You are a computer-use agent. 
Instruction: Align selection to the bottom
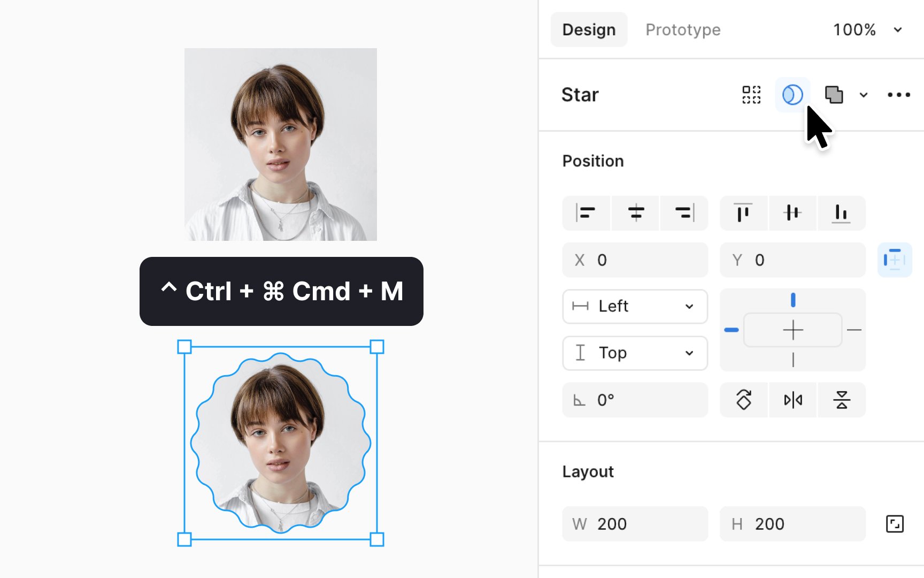tap(841, 213)
